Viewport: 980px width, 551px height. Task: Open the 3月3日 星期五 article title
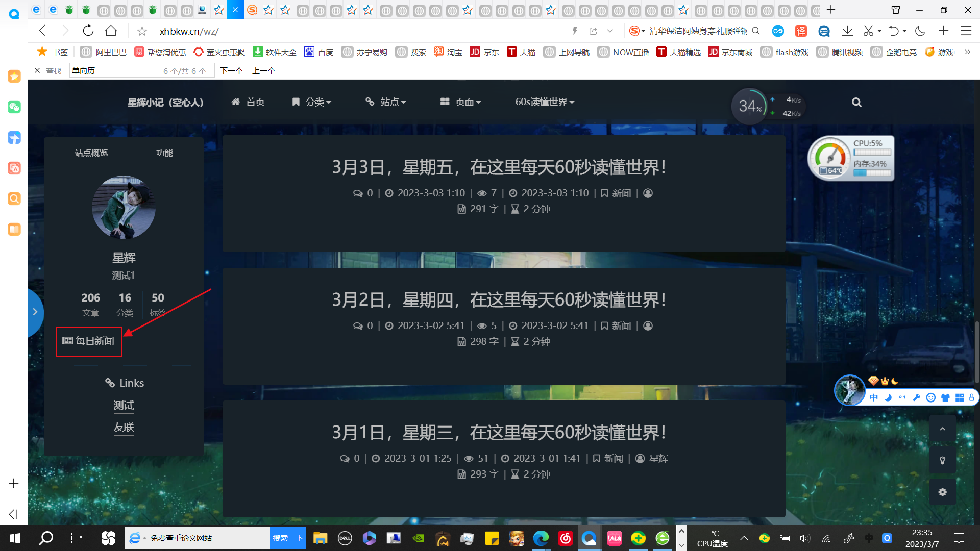pyautogui.click(x=499, y=167)
